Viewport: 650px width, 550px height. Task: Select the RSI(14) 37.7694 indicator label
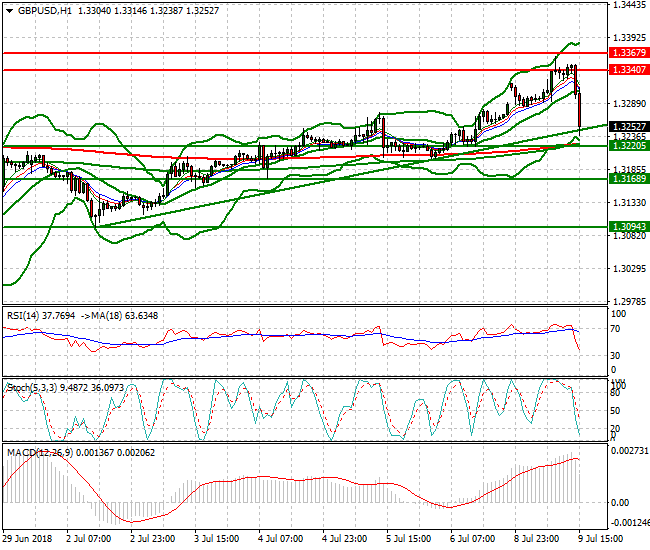point(41,316)
